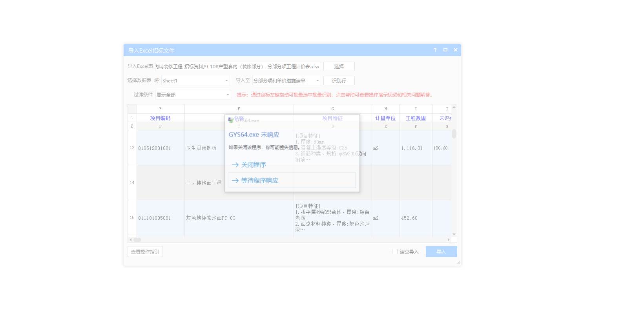Click the vertical scrollbar down arrow
The height and width of the screenshot is (332, 644).
coord(454,234)
